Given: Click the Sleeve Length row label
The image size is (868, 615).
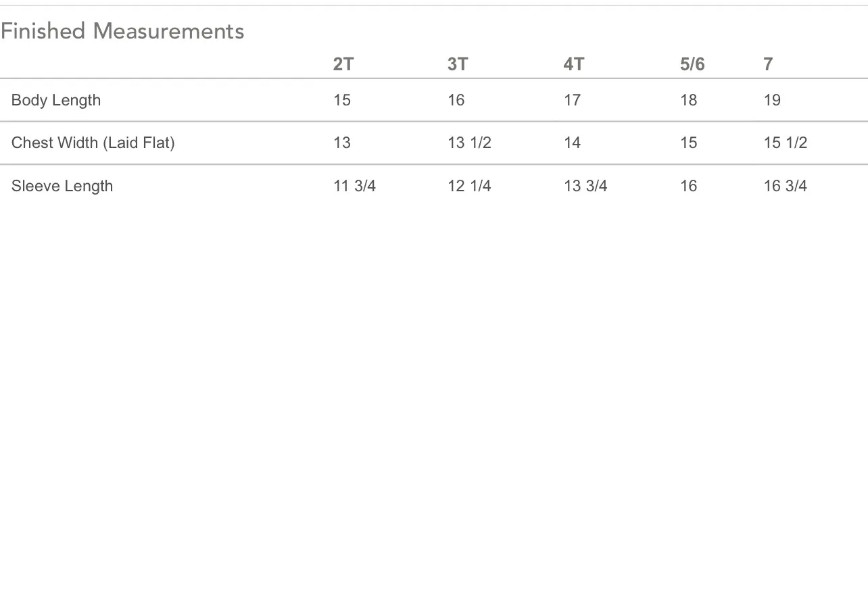Looking at the screenshot, I should (x=62, y=187).
